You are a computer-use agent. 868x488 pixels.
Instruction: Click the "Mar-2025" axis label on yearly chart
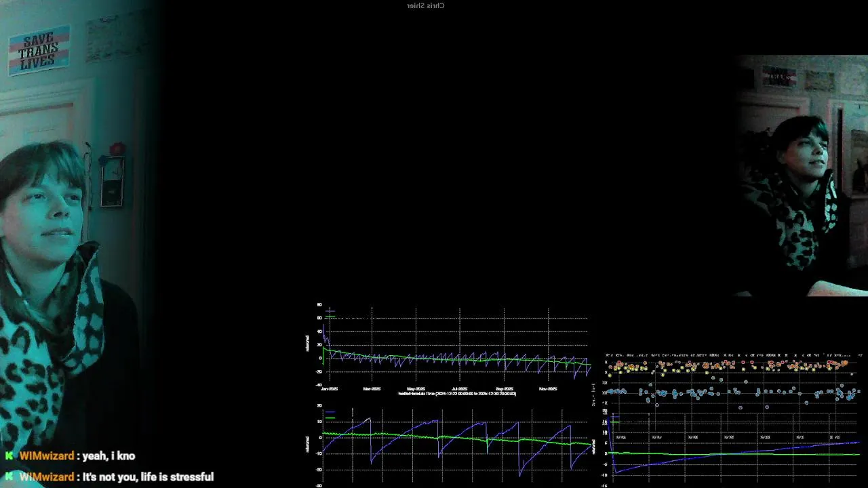click(372, 389)
